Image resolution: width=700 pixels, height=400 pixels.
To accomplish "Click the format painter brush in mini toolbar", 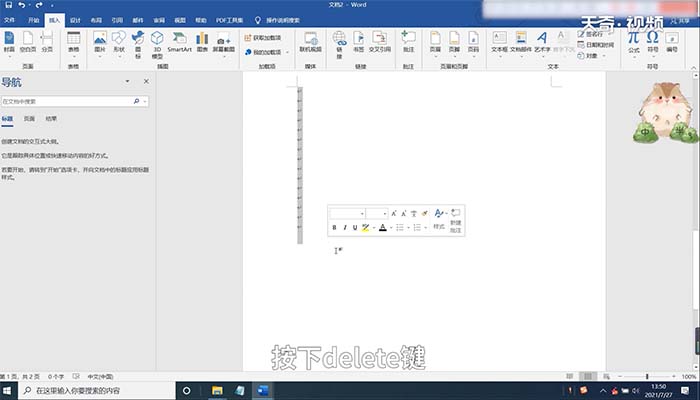I will coord(425,213).
